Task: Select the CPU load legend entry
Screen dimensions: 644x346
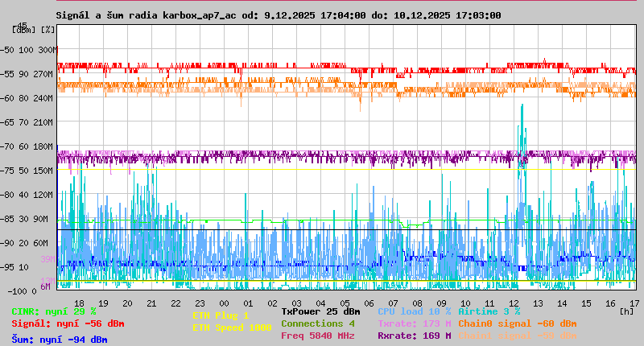Action: tap(415, 311)
